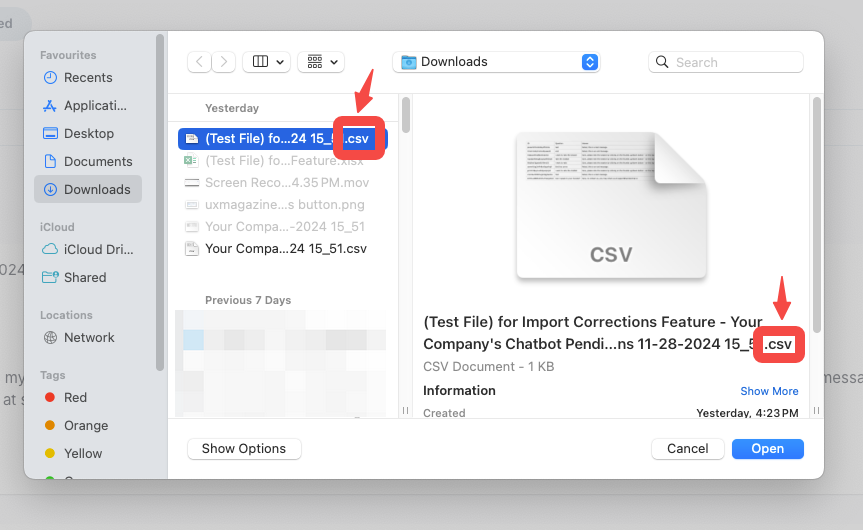The image size is (863, 530).
Task: Open Applications in the sidebar
Action: (x=95, y=106)
